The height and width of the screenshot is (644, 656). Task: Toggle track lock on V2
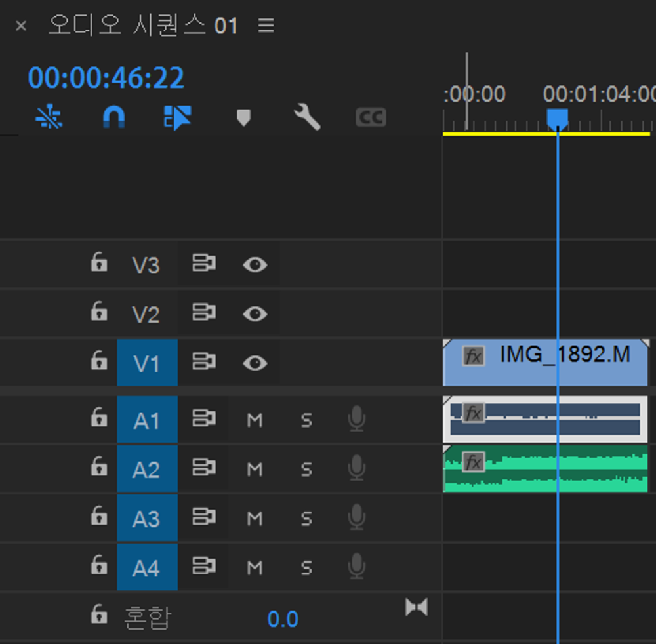pyautogui.click(x=99, y=312)
